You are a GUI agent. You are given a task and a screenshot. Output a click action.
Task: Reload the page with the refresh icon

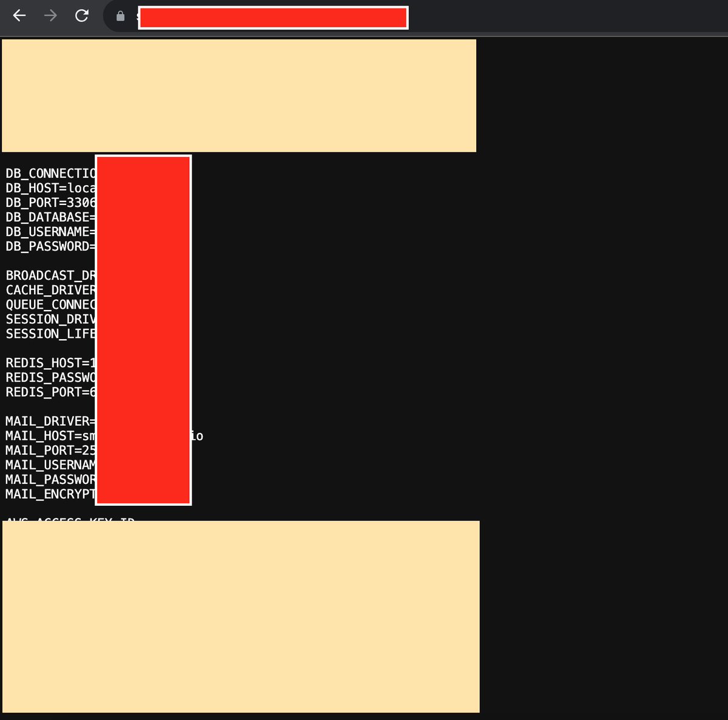point(82,16)
